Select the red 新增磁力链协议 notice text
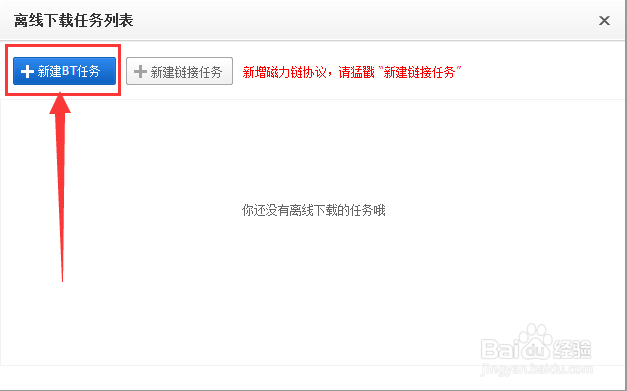Viewport: 627px width, 391px height. point(352,72)
